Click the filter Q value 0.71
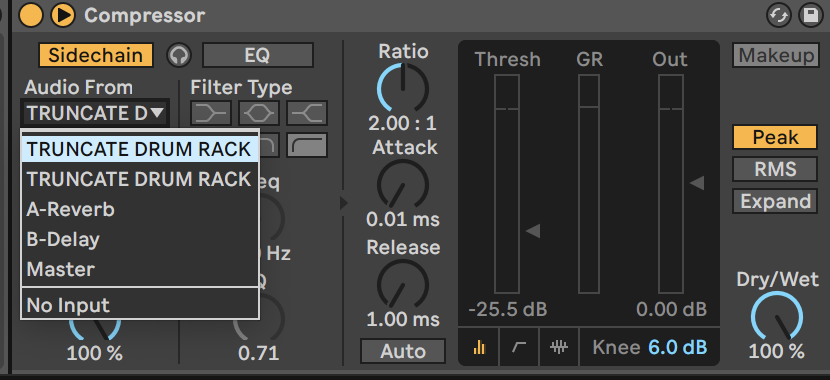The height and width of the screenshot is (380, 830). 258,353
